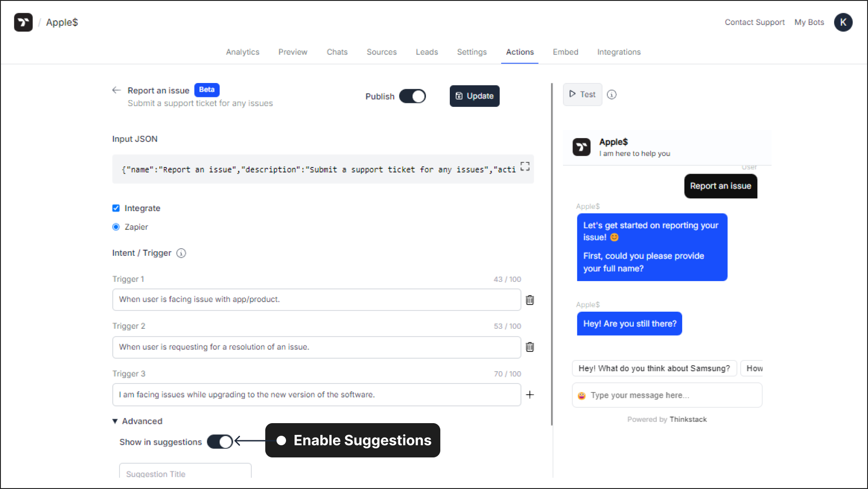
Task: Go to My Bots
Action: pos(809,22)
